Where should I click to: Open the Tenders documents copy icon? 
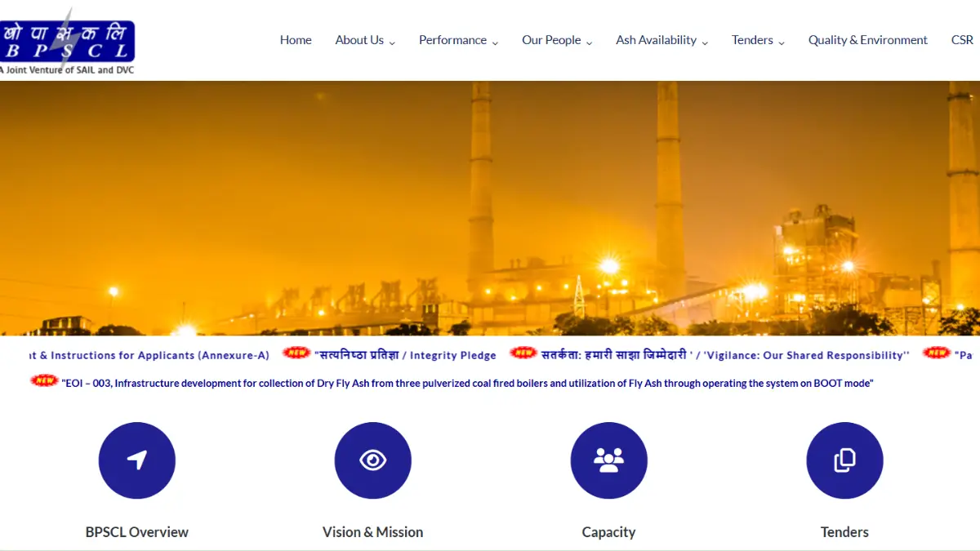844,460
